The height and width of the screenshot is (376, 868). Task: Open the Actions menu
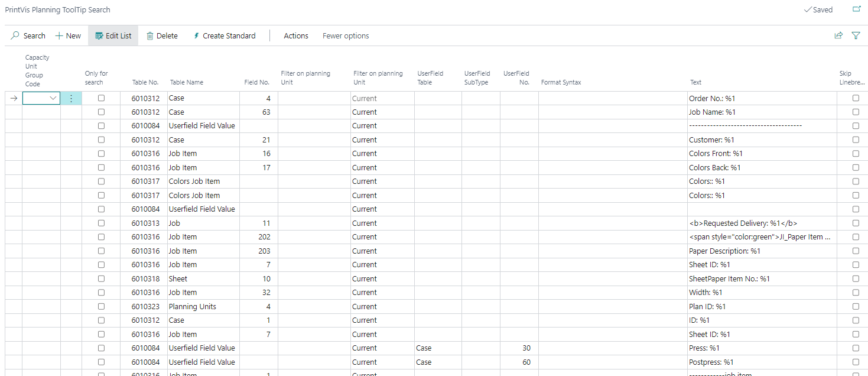(296, 36)
